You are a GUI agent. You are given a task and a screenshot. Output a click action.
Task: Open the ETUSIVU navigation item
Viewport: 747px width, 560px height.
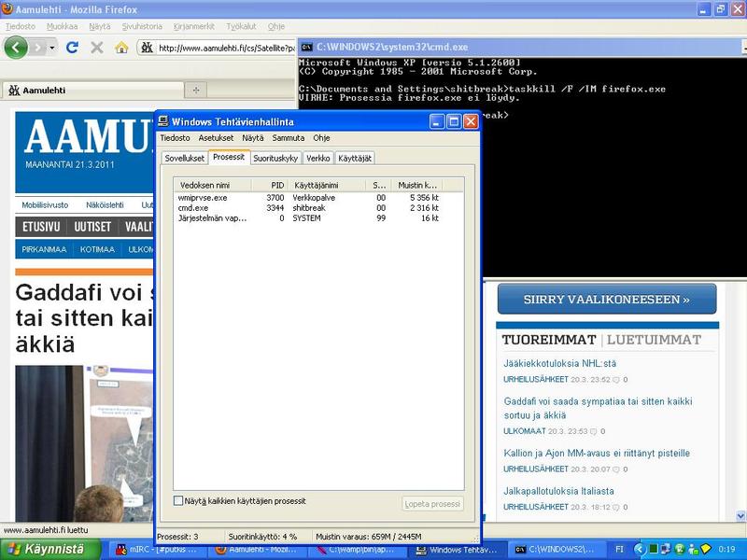point(41,227)
